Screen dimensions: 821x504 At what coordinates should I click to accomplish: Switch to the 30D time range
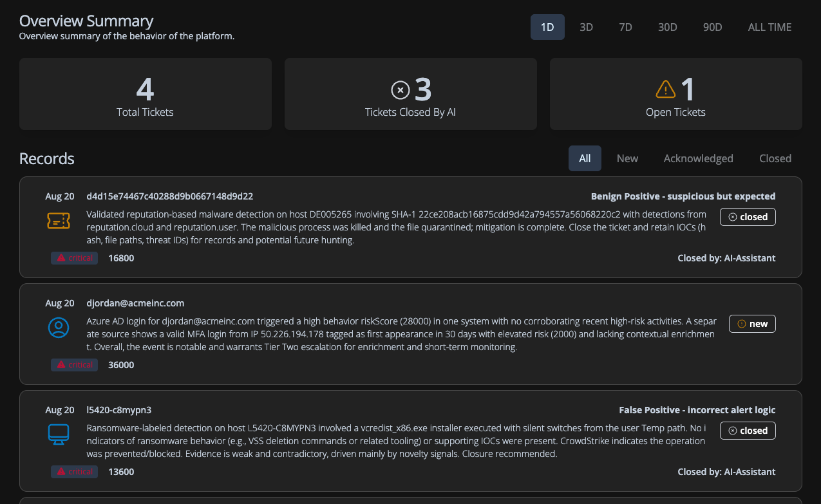(667, 27)
